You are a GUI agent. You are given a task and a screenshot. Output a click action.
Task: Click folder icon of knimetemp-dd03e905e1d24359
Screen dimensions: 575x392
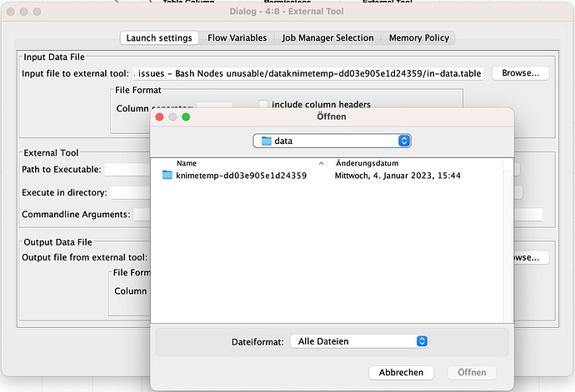click(x=167, y=175)
